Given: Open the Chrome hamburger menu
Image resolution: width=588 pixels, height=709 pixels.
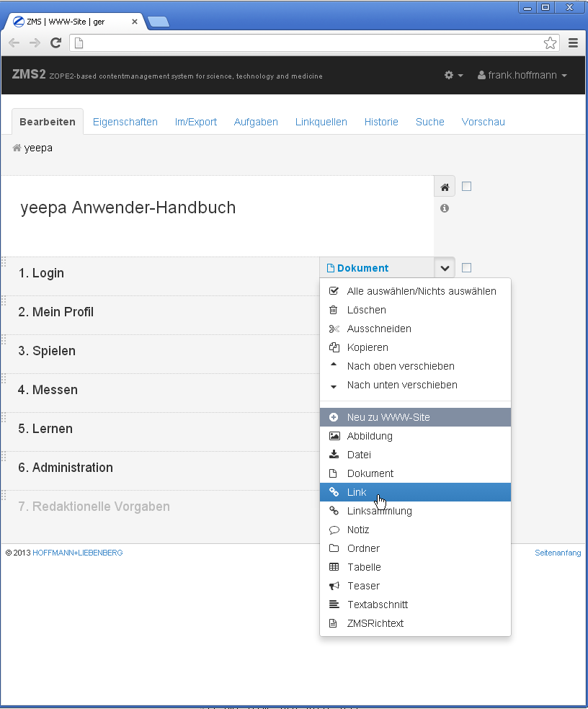Looking at the screenshot, I should 573,43.
